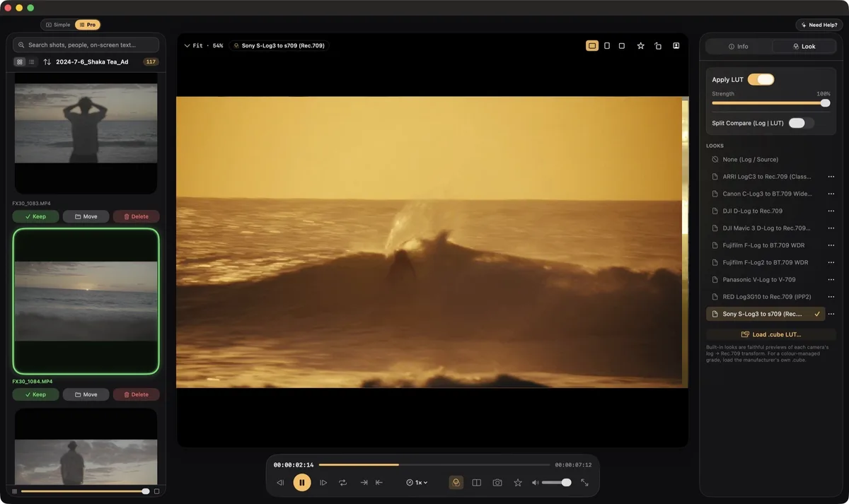Jump to clip end icon
The height and width of the screenshot is (504, 849).
(x=364, y=483)
